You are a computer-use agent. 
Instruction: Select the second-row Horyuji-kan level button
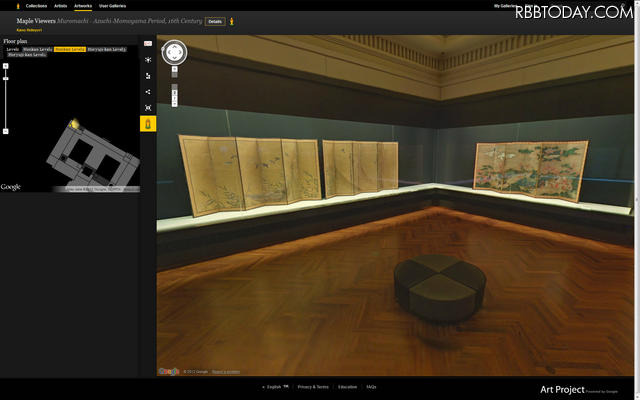tap(27, 55)
